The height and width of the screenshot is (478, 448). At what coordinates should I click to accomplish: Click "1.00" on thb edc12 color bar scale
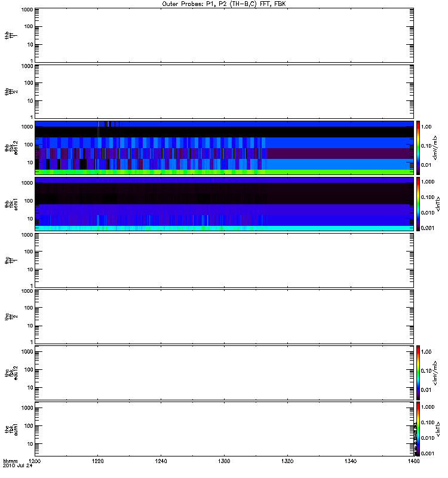click(426, 127)
